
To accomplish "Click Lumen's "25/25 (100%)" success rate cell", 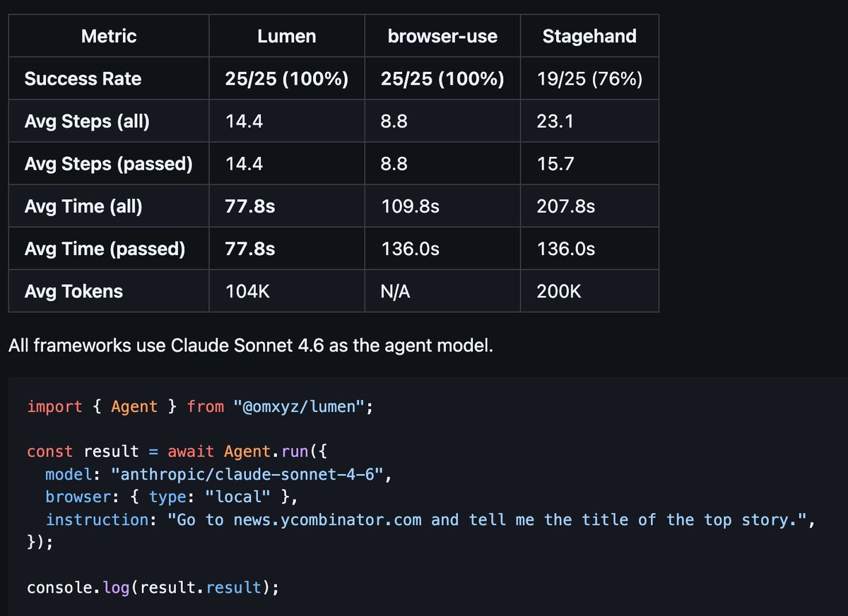I will [287, 78].
